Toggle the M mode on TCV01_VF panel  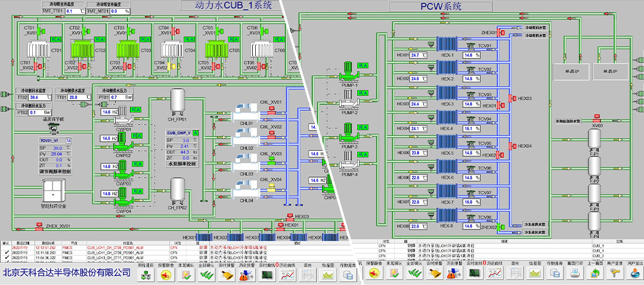pyautogui.click(x=69, y=141)
